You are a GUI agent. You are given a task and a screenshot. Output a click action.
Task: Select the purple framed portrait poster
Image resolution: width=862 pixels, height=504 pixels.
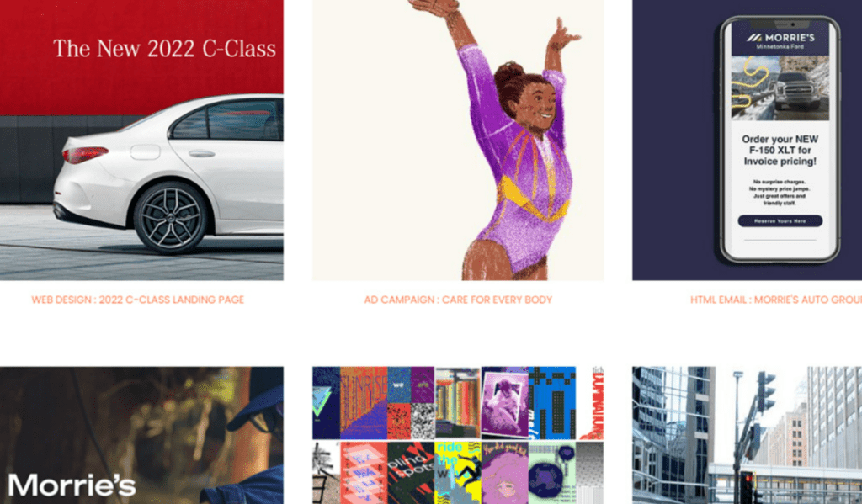point(505,403)
